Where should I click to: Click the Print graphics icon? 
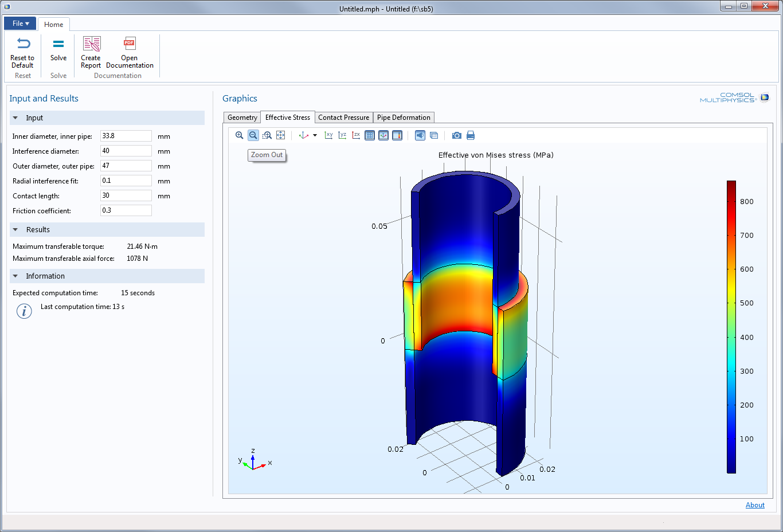pyautogui.click(x=471, y=135)
